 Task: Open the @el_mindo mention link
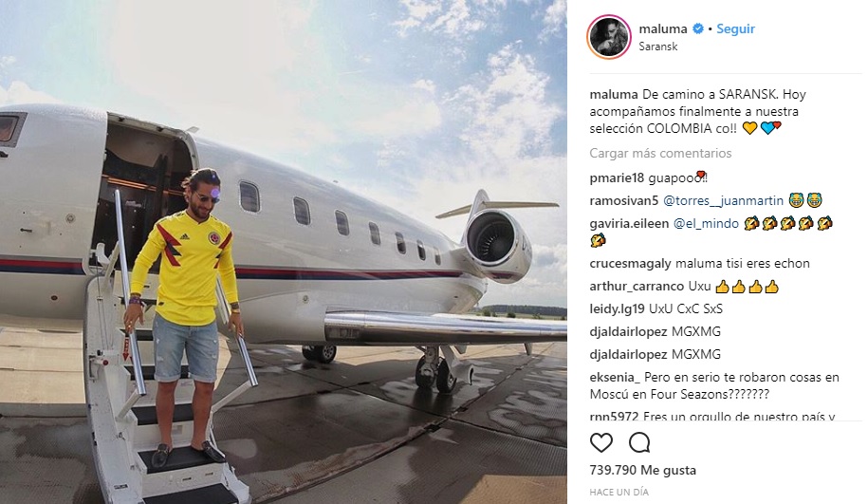(x=706, y=223)
